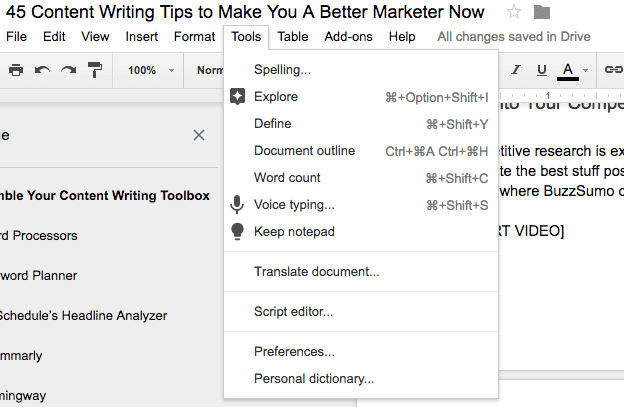Start Voice typing from the menu

(294, 205)
